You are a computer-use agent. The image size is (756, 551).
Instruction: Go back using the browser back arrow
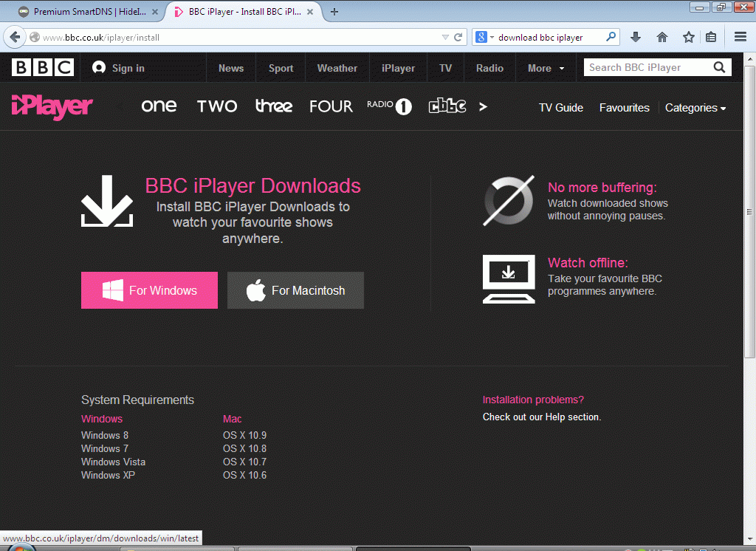point(15,37)
